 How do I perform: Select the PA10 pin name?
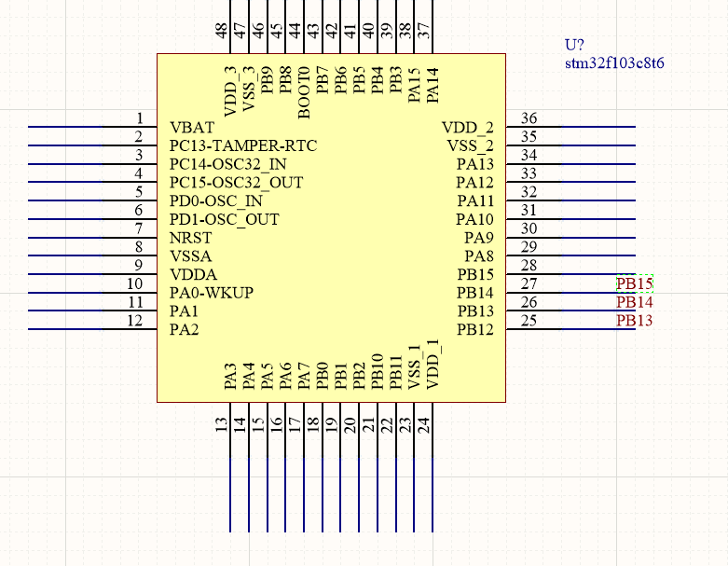click(475, 219)
